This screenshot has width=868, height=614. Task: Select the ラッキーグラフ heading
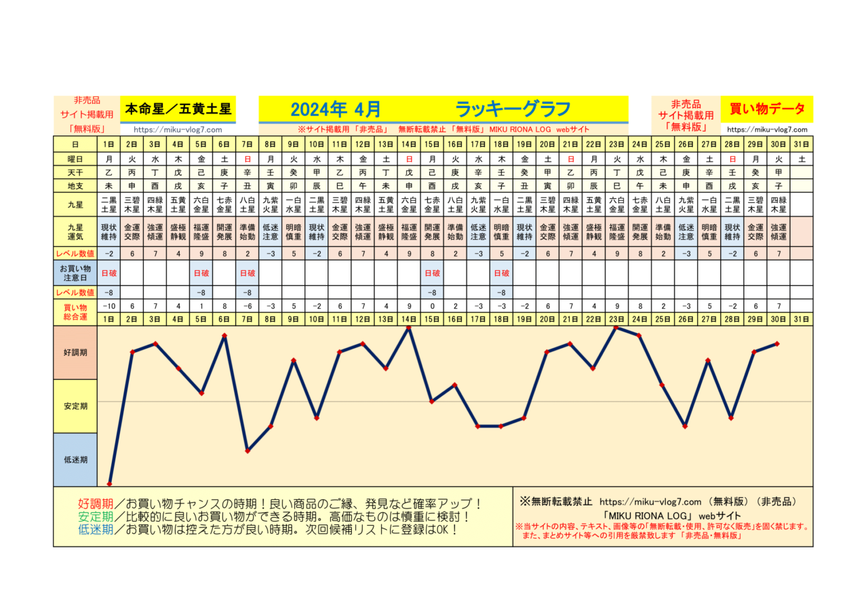point(512,109)
